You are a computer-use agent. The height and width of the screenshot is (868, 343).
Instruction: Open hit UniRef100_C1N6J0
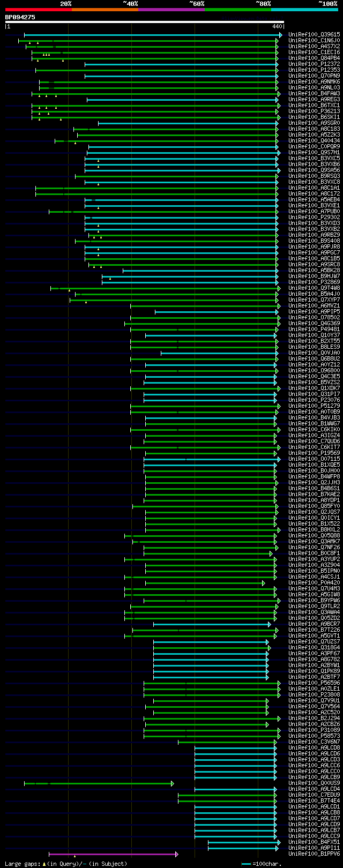click(x=314, y=40)
